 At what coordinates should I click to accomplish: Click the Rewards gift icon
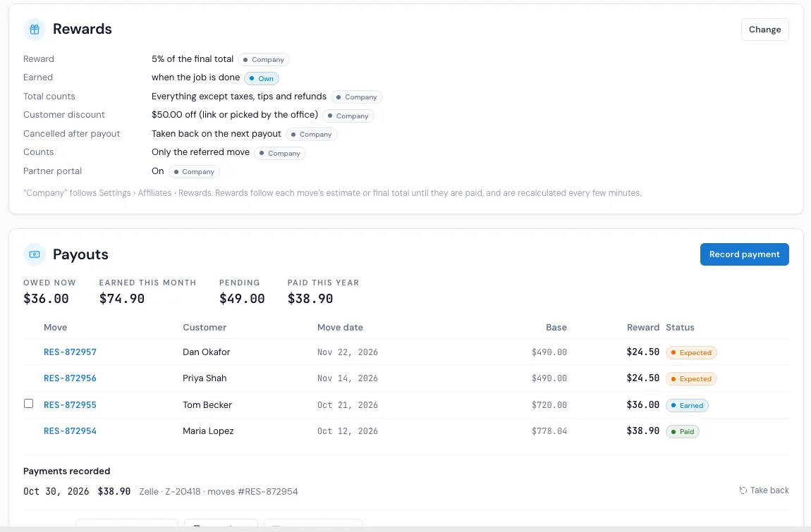coord(35,30)
